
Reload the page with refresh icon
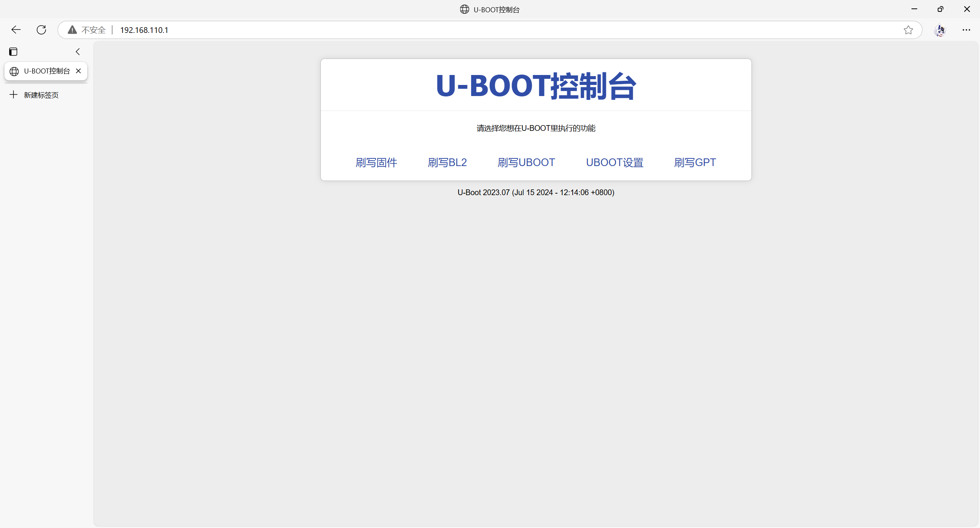41,30
